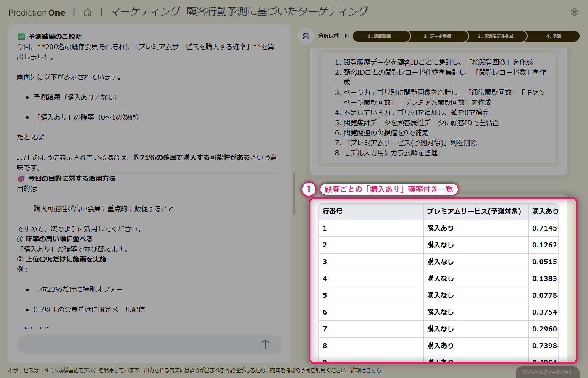This screenshot has height=378, width=588.
Task: Click row number 1 cell
Action: point(371,228)
